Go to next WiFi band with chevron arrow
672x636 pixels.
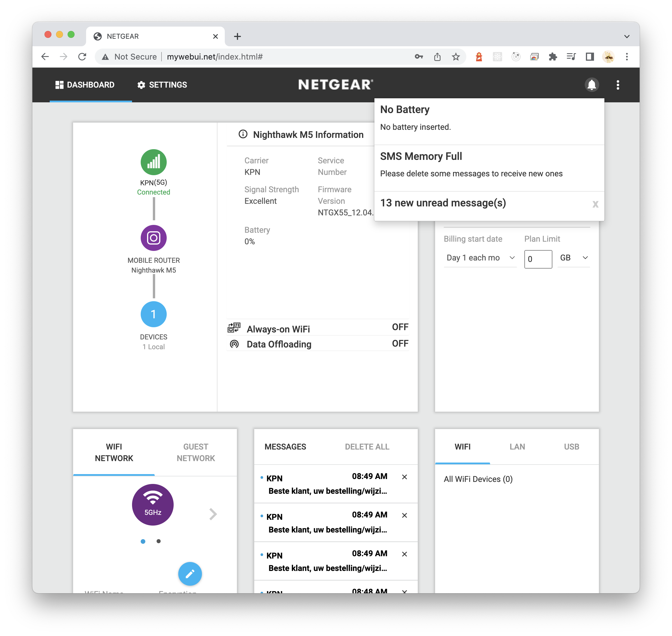tap(213, 514)
